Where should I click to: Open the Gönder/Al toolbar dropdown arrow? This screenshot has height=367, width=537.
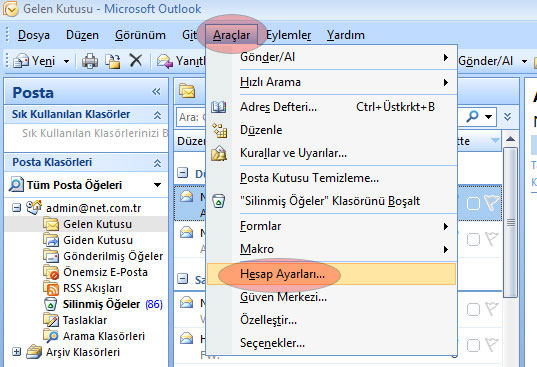524,62
